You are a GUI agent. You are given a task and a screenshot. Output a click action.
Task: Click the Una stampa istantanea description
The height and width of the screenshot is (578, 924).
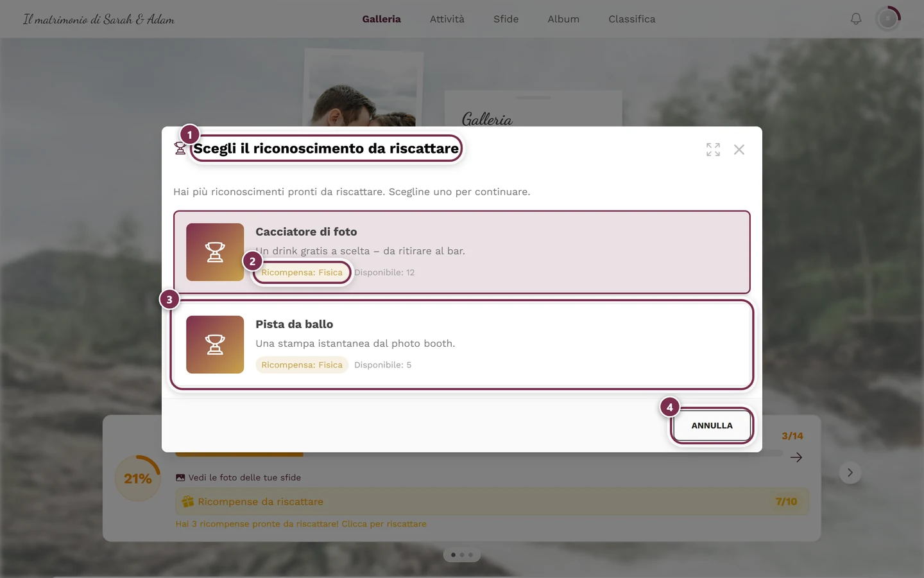[x=355, y=344]
